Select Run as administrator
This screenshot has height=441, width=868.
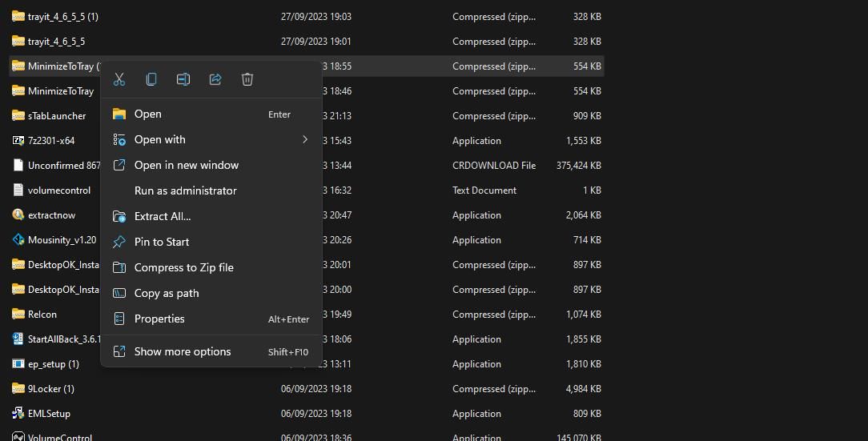coord(185,191)
